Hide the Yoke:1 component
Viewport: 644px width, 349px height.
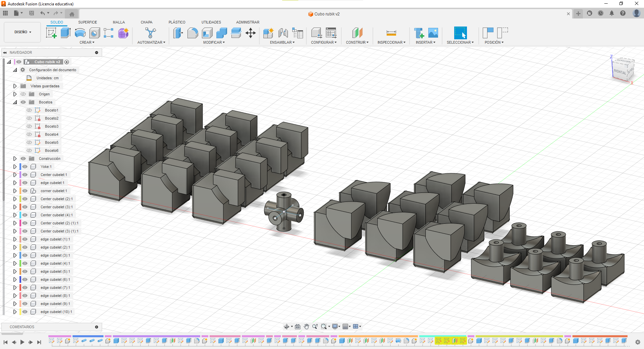pos(25,167)
